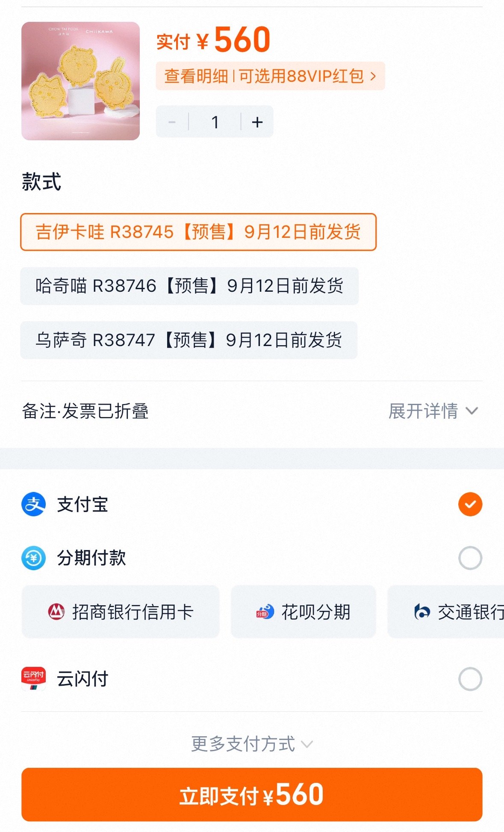504x832 pixels.
Task: Open 查看明细 88VIP red packet details
Action: [270, 76]
